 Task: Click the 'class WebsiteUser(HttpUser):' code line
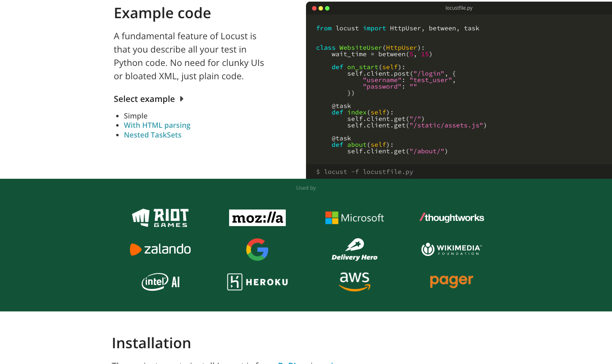[x=370, y=48]
